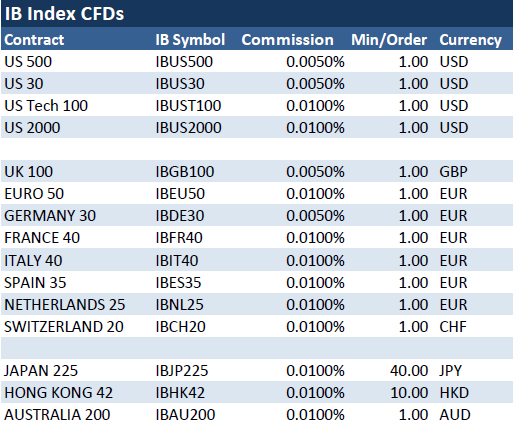Click the 40.00 min order for Japan
The image size is (513, 425).
409,371
